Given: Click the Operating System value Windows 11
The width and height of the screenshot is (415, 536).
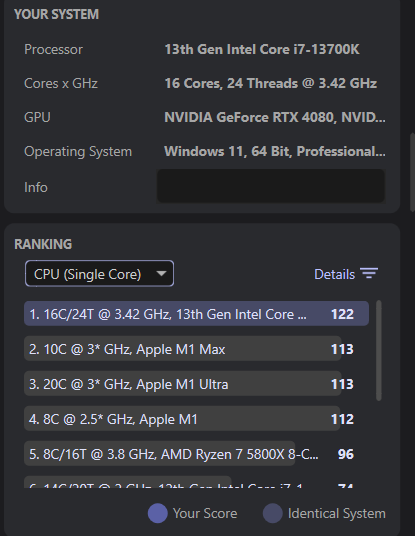Looking at the screenshot, I should [275, 151].
